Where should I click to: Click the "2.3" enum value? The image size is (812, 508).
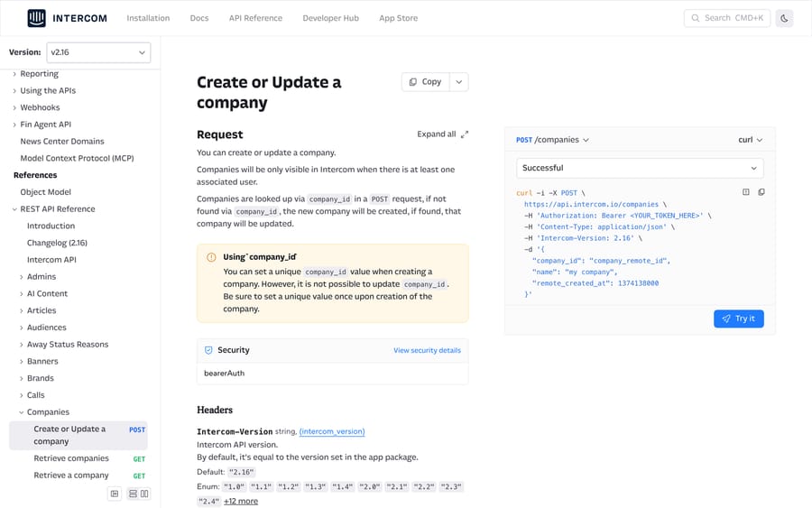pos(452,486)
